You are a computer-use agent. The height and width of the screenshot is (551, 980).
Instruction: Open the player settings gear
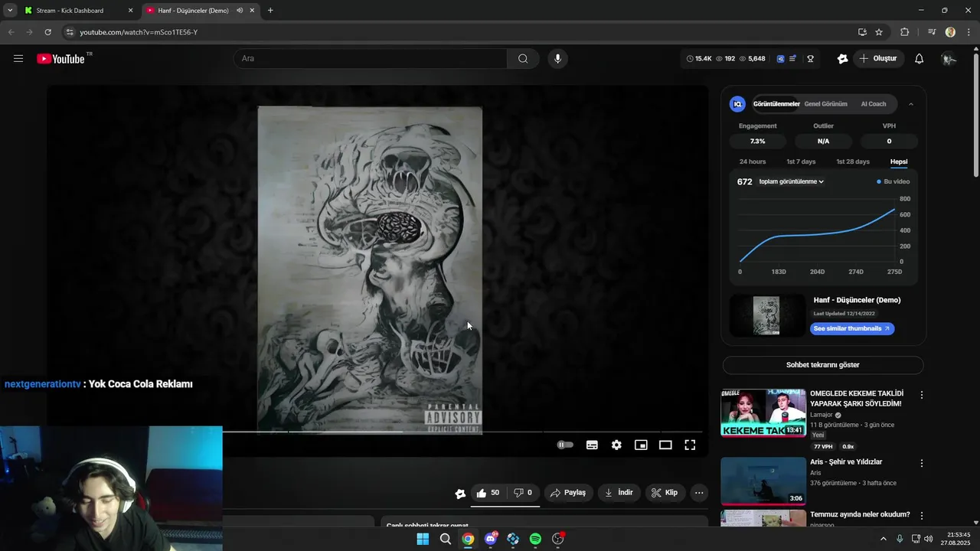click(616, 445)
